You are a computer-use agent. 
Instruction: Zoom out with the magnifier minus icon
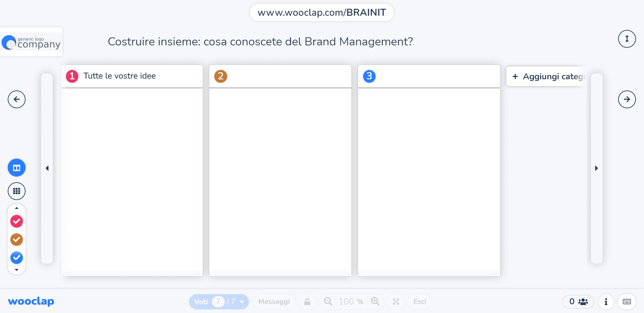click(328, 302)
